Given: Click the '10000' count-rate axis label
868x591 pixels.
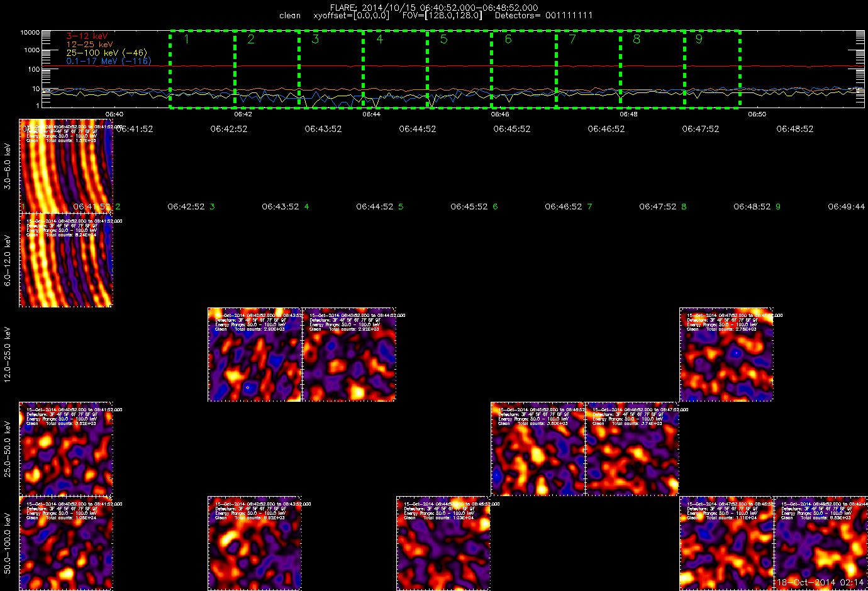Looking at the screenshot, I should 30,33.
